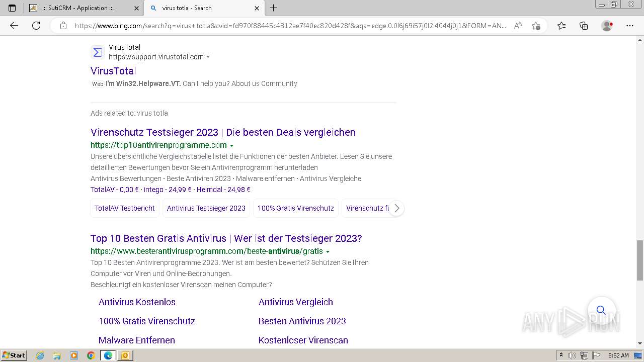Close the virus totla Search tab
644x362 pixels.
coord(257,8)
